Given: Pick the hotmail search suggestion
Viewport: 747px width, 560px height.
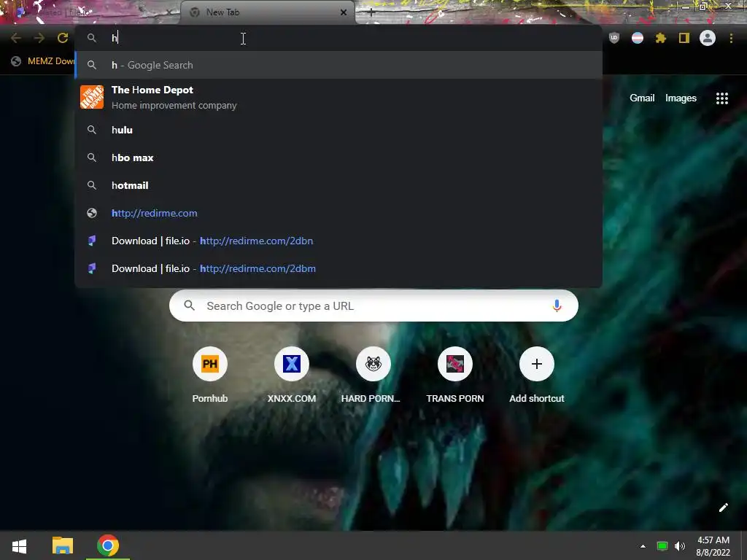Looking at the screenshot, I should tap(338, 185).
